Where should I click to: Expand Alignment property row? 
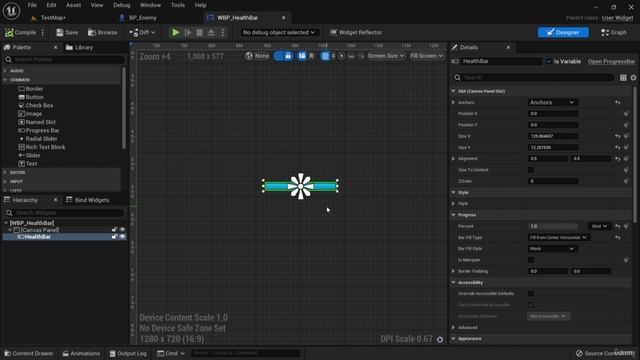click(x=453, y=159)
